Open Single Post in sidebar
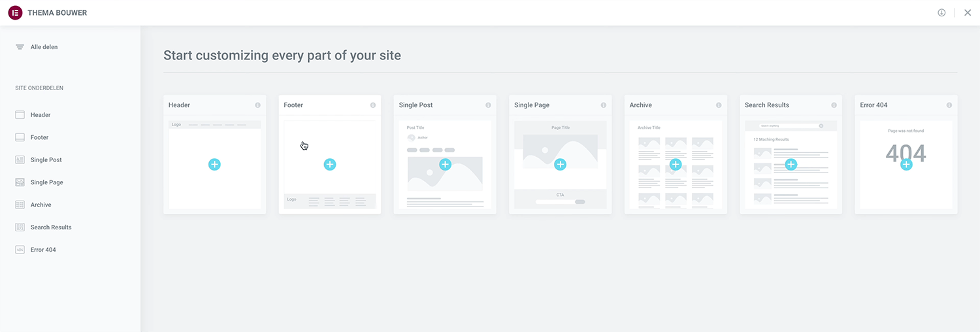The image size is (980, 332). 46,160
